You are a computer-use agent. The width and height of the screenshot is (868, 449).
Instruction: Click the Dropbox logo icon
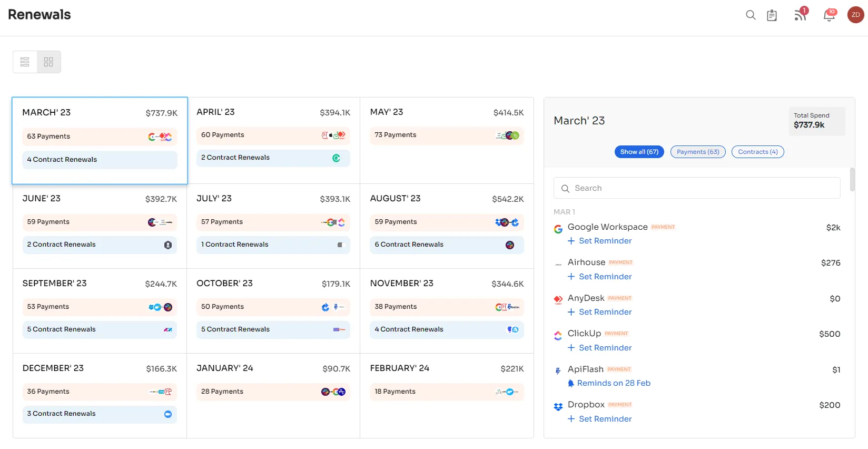(558, 407)
